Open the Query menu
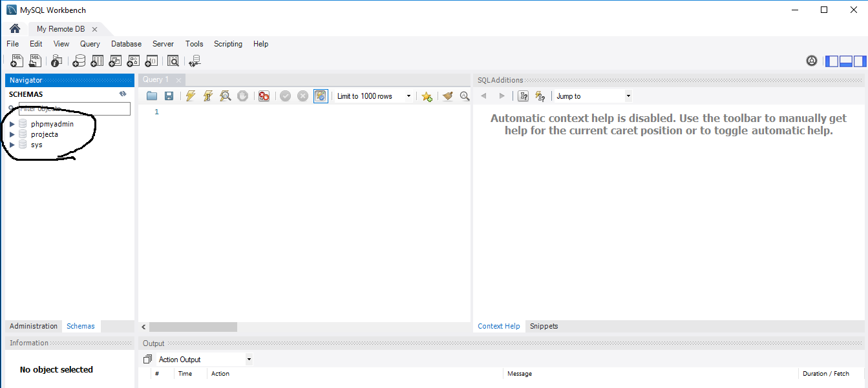 pyautogui.click(x=90, y=44)
